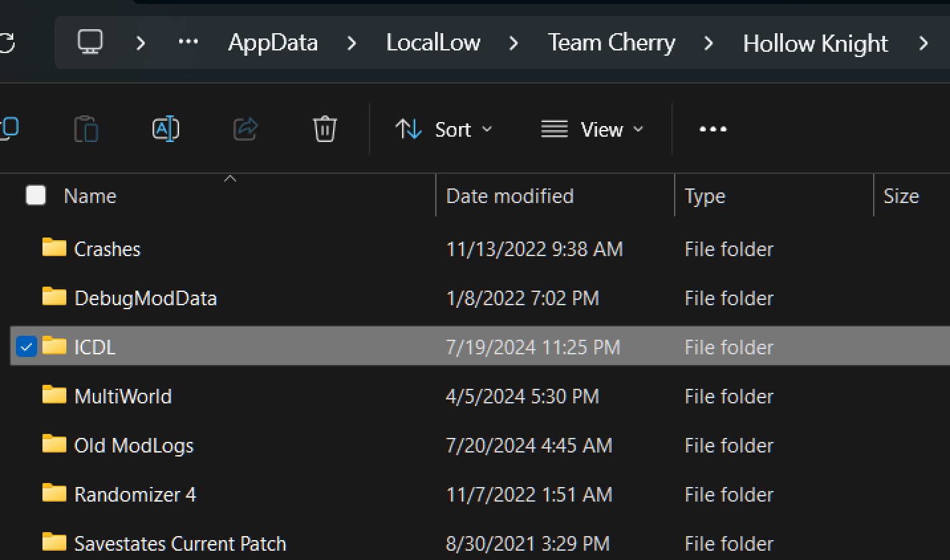Click the ICDL folder icon
The width and height of the screenshot is (950, 560).
pyautogui.click(x=54, y=345)
